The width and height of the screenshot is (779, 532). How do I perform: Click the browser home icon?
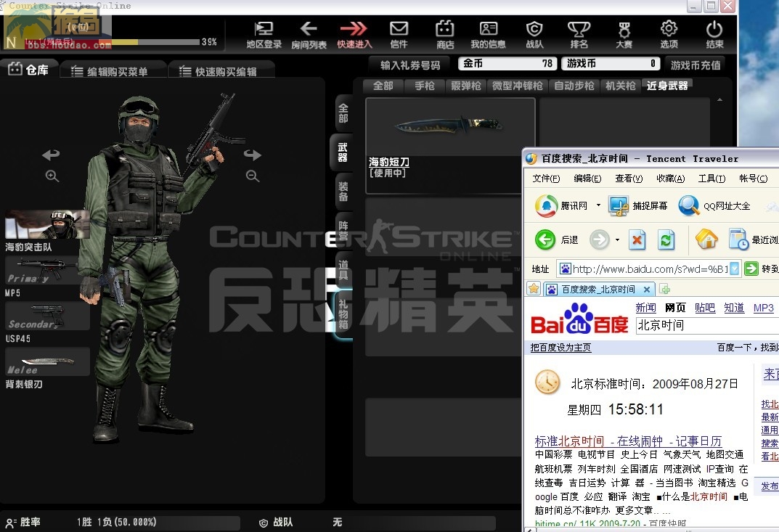[706, 240]
